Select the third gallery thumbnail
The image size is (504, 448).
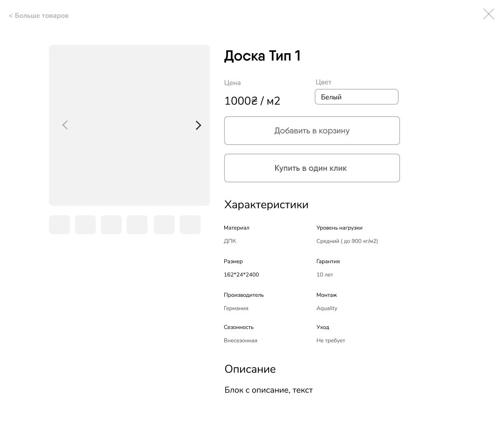tap(111, 225)
